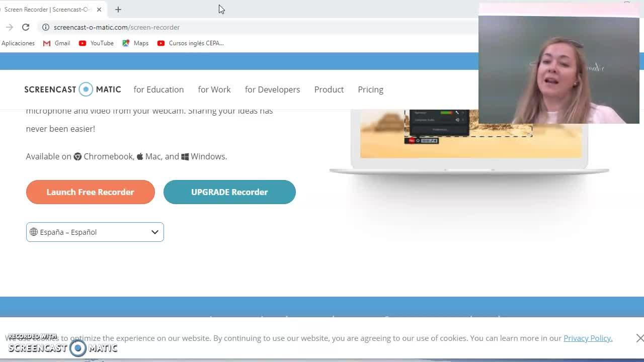Open the Cursos inglés CEPA bookmark
Viewport: 644px width, 362px height.
(x=191, y=43)
